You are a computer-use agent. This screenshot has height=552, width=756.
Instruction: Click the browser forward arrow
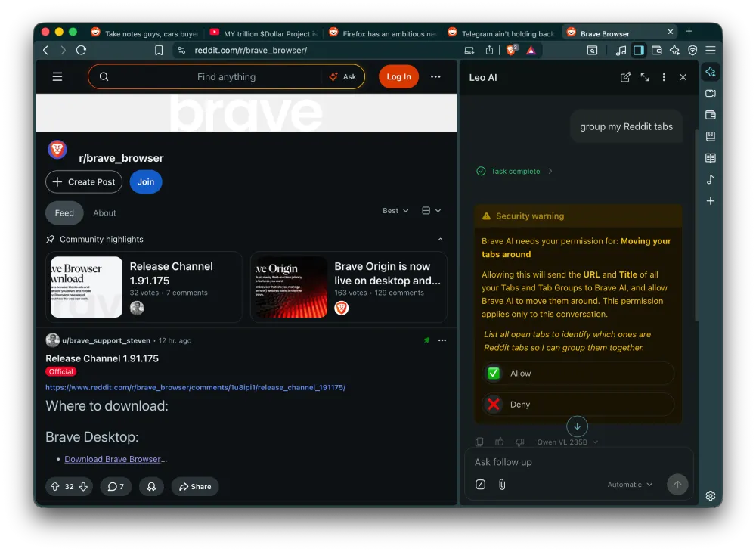point(64,50)
